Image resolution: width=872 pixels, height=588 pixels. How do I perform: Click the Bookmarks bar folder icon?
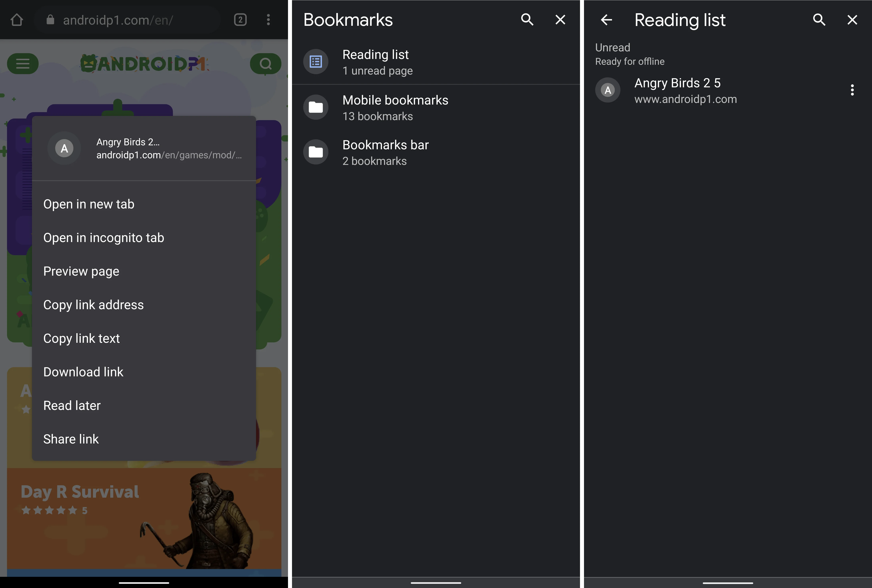click(316, 152)
